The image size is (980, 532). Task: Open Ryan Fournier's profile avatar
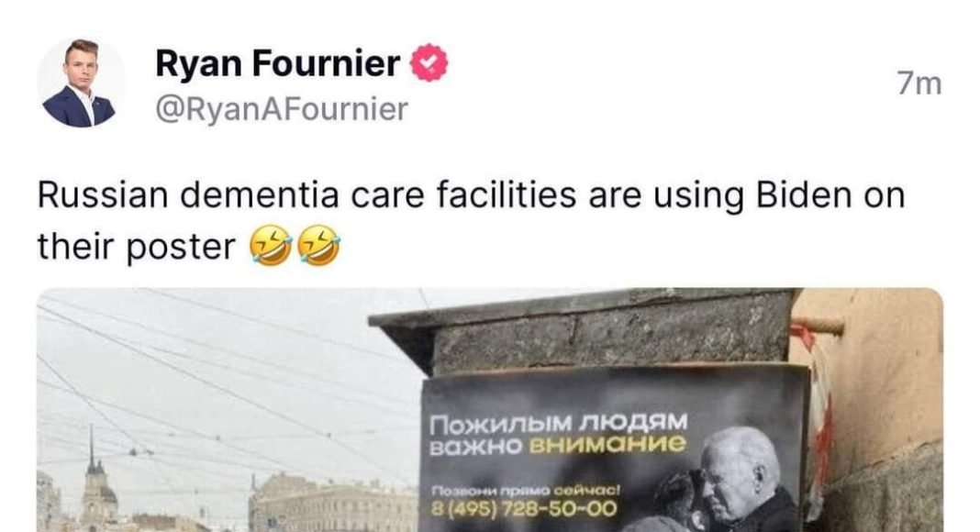80,83
